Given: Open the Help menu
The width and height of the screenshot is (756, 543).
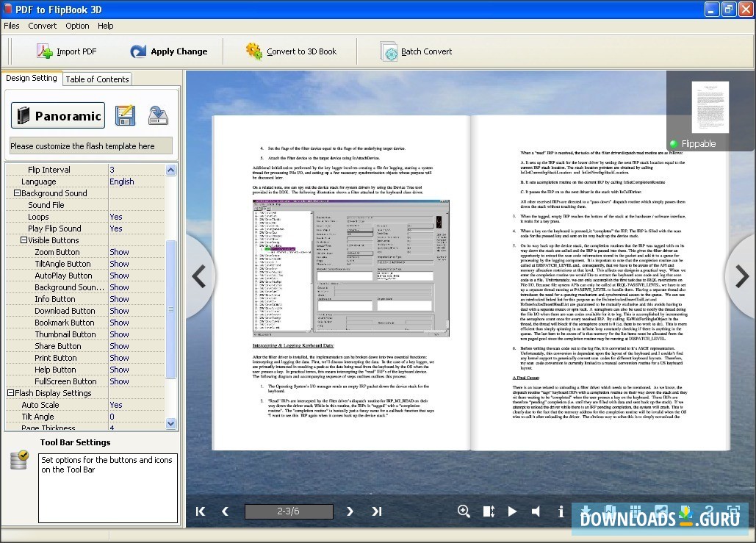Looking at the screenshot, I should pyautogui.click(x=106, y=26).
